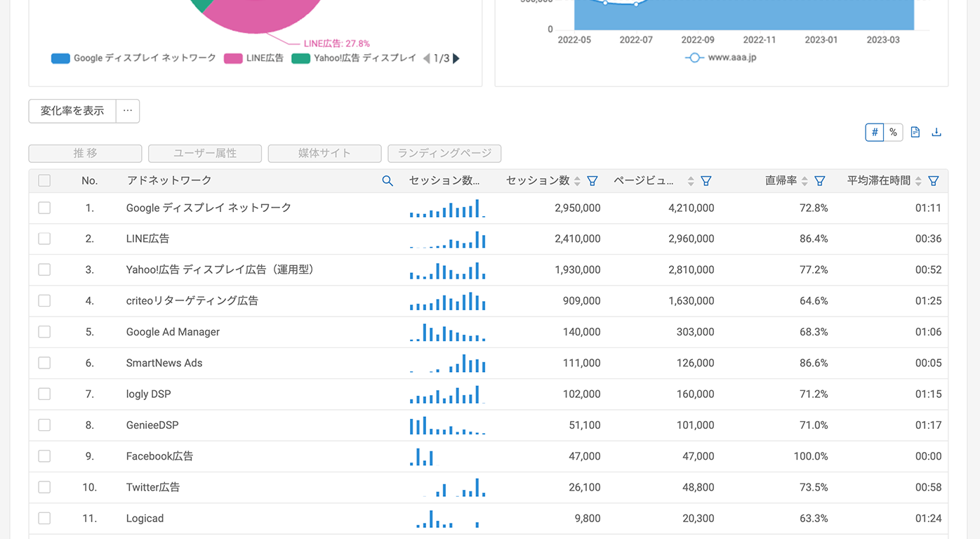Click the Twitter広告 row name

[153, 487]
